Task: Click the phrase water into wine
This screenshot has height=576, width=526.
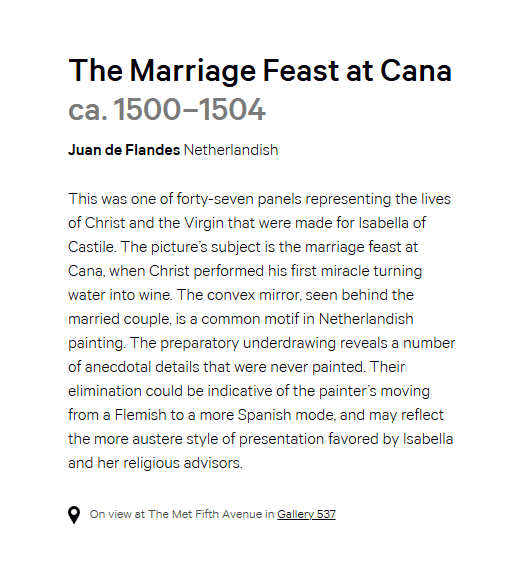Action: pyautogui.click(x=120, y=295)
